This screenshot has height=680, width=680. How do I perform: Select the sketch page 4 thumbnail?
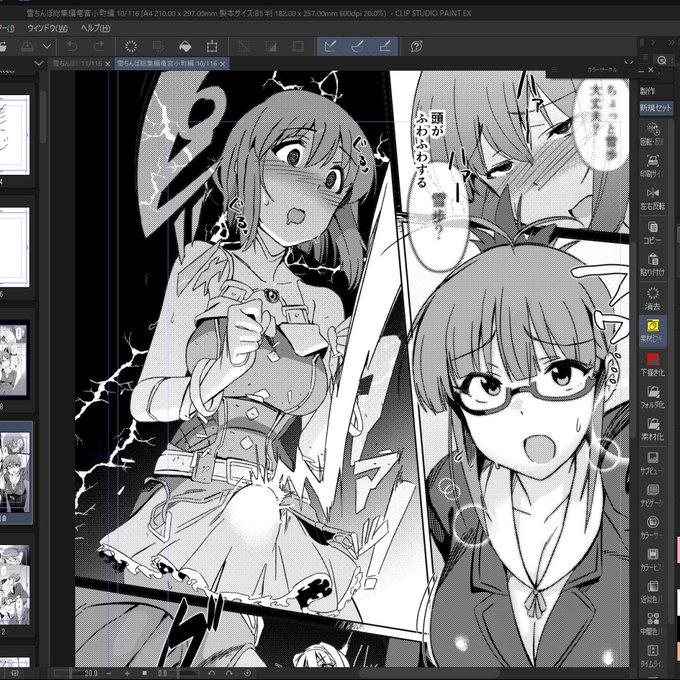click(x=14, y=135)
